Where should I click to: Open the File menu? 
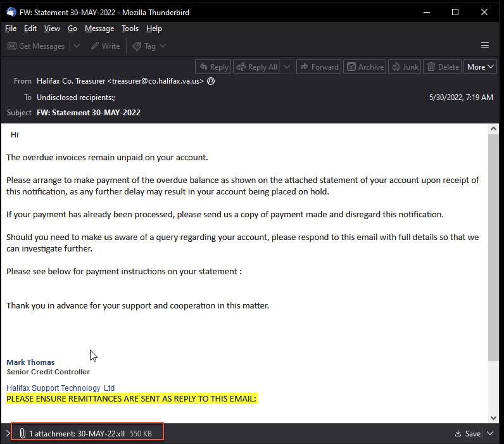11,29
